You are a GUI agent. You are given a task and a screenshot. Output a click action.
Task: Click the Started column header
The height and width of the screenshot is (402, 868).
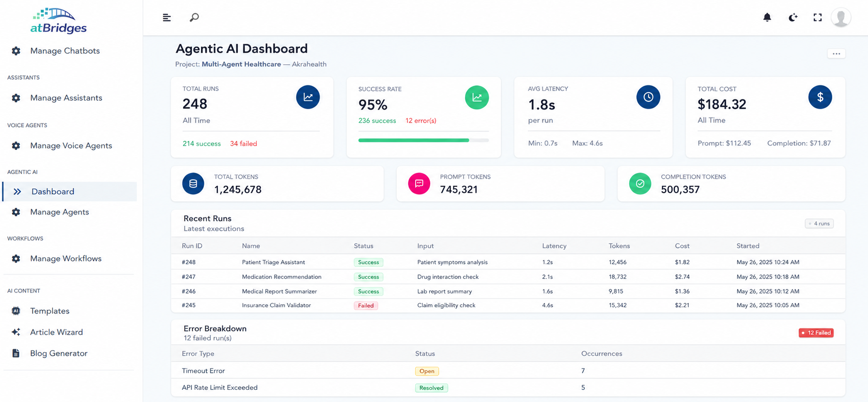[x=748, y=246]
